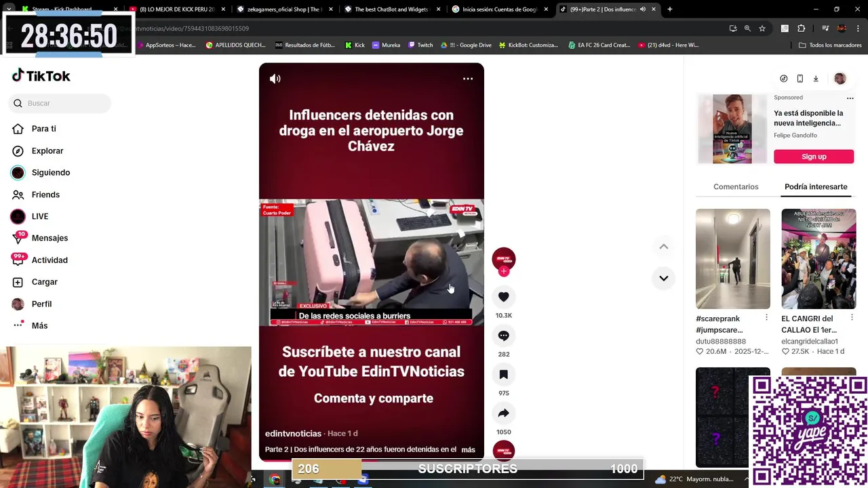Open Twitch bookmark
Viewport: 868px width, 488px height.
tap(420, 45)
